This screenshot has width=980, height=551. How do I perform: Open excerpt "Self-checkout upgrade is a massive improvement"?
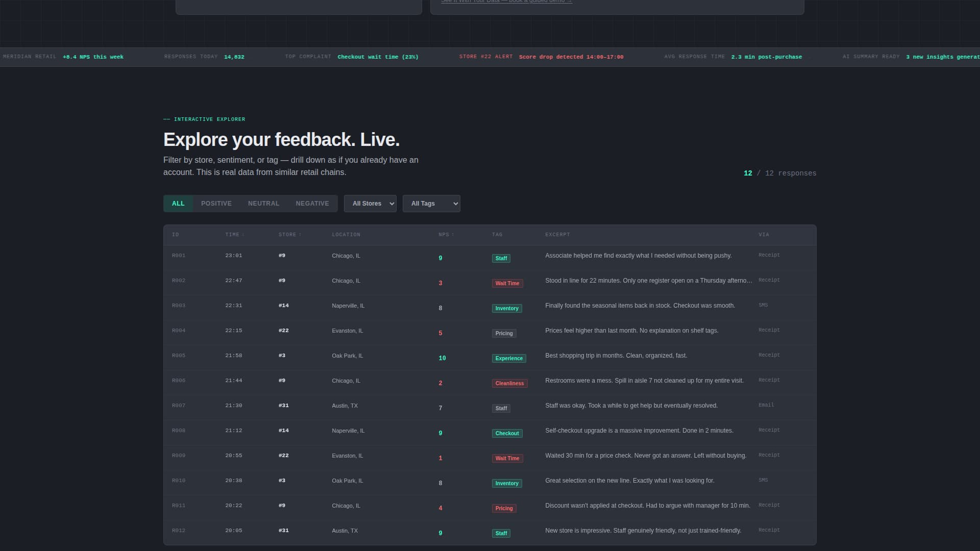[639, 431]
